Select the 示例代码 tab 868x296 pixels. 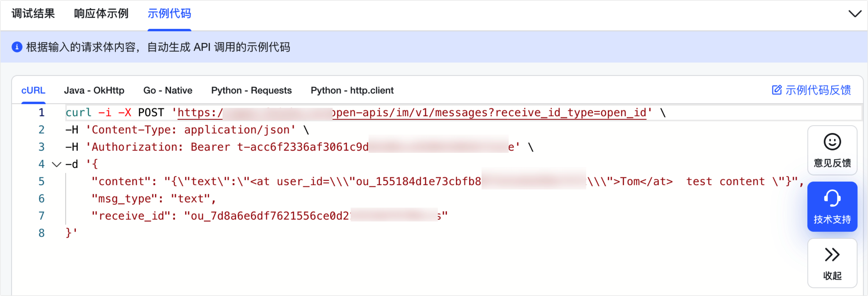[169, 13]
